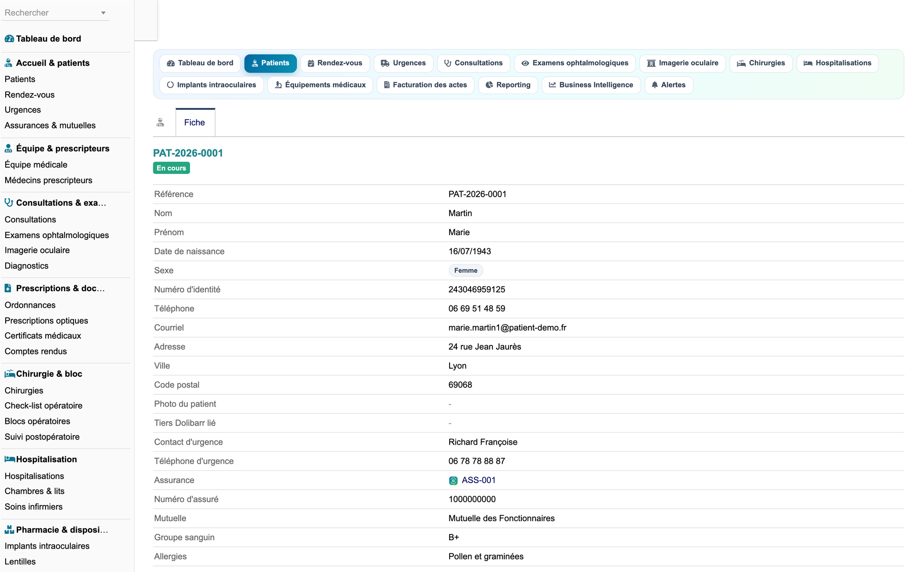Open Facturation des actes in top navigation
Screen dimensions: 924x572
426,85
